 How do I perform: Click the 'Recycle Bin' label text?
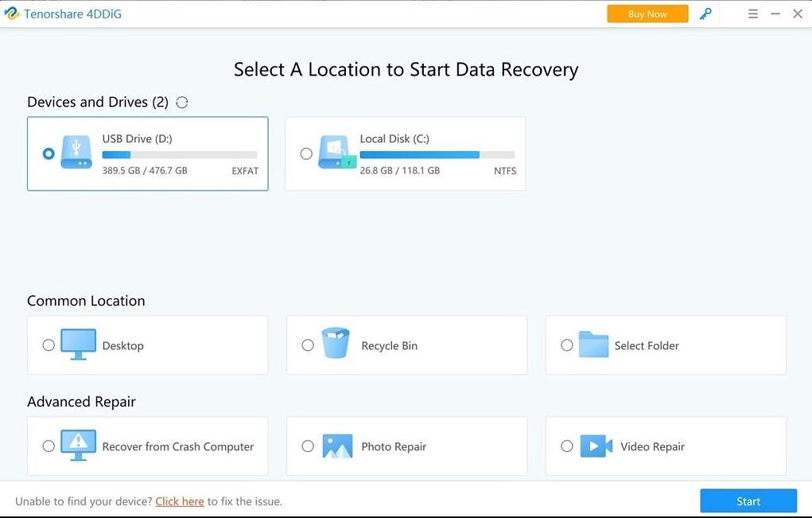(x=390, y=345)
